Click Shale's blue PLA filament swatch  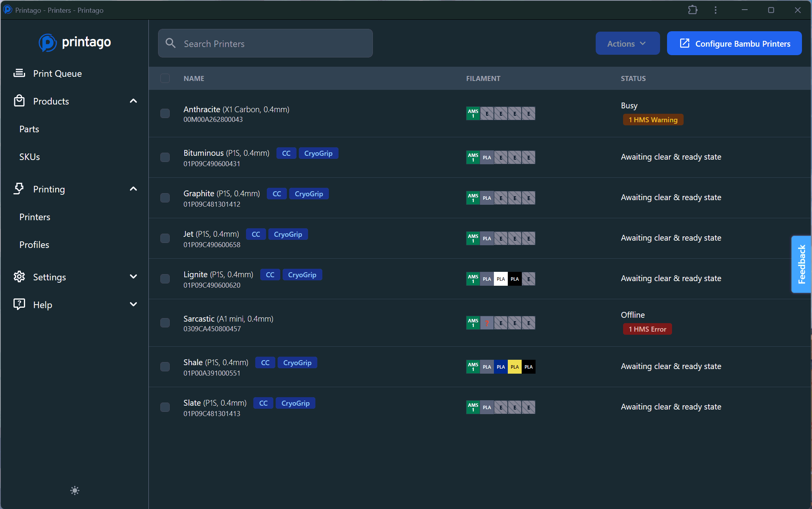pos(501,367)
